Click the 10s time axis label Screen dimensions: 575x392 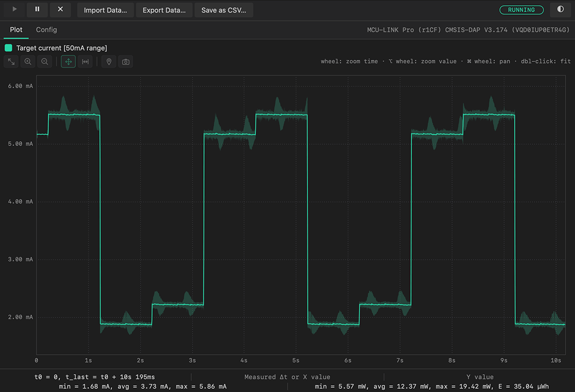[556, 361]
